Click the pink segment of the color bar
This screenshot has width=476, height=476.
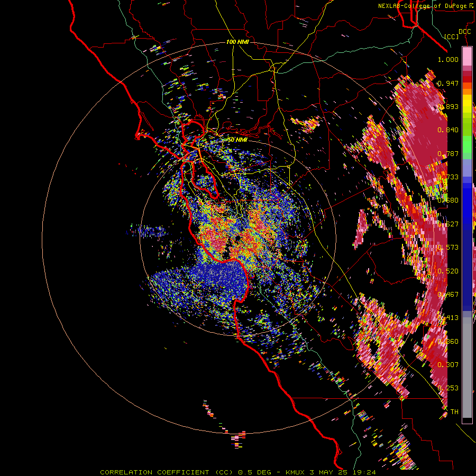(467, 57)
